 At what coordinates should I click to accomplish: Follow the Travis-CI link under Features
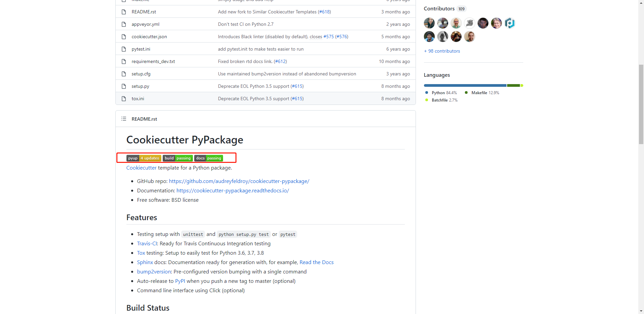[147, 243]
